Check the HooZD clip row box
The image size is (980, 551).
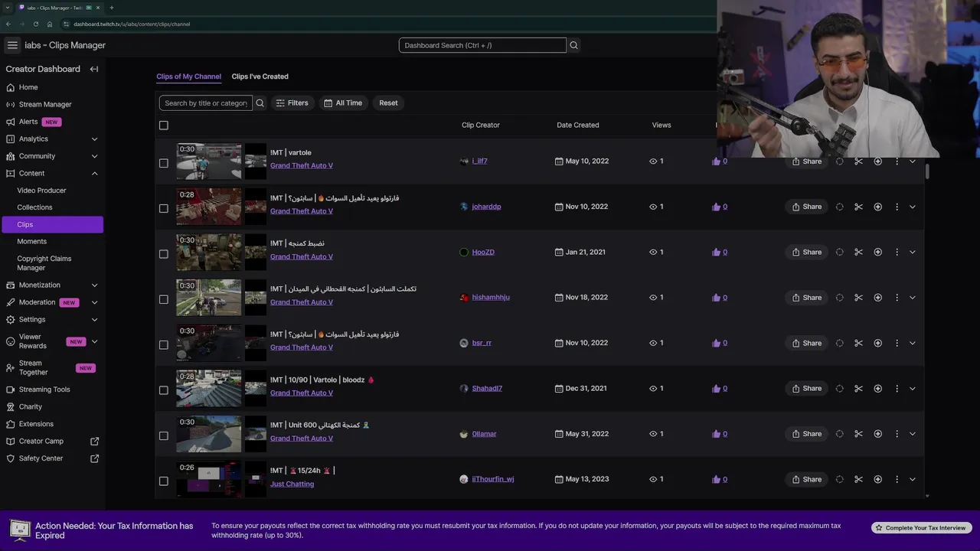click(163, 253)
